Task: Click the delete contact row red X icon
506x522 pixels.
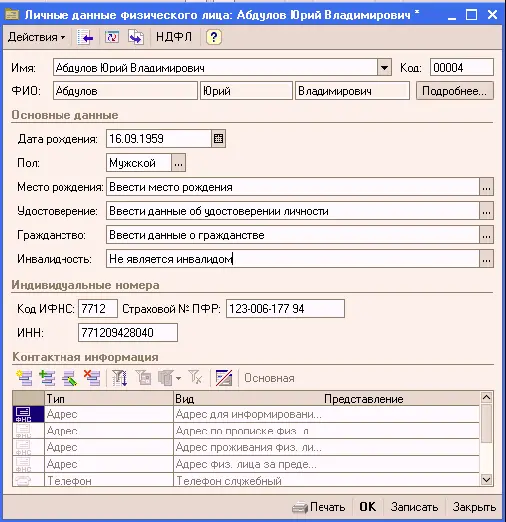Action: (x=92, y=378)
